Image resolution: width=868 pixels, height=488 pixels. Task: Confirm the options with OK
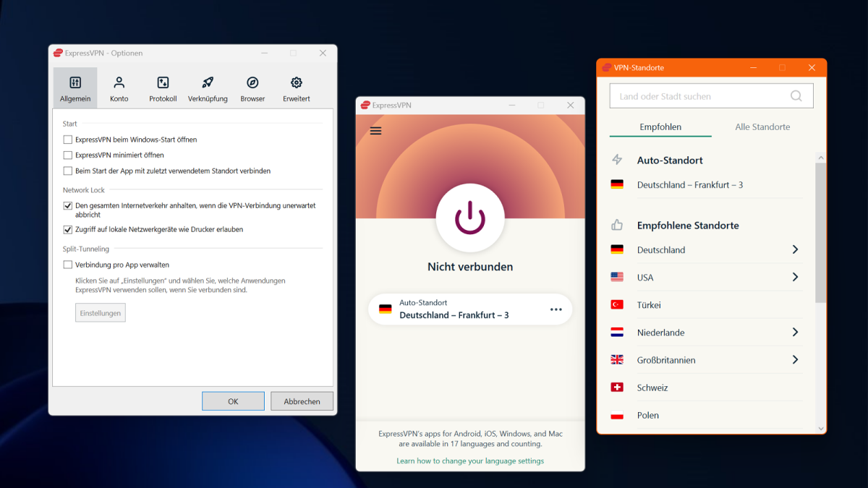[x=233, y=401]
